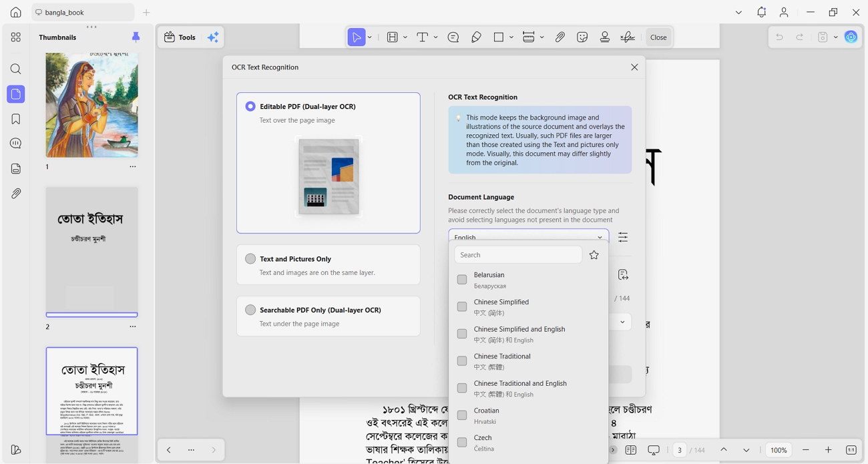
Task: Choose Searchable PDF Only (Dual-layer OCR)
Action: (250, 310)
